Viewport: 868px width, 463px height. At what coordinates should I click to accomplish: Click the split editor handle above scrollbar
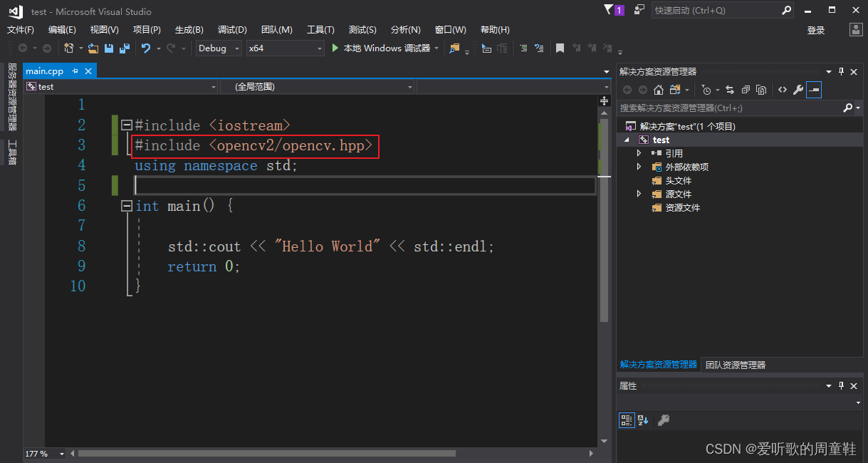click(x=605, y=101)
